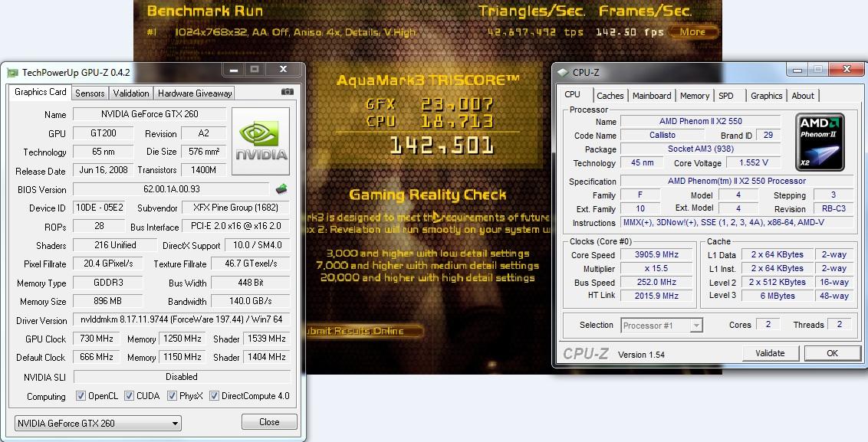Open the Processor #1 selection dropdown
The height and width of the screenshot is (442, 868).
(662, 326)
